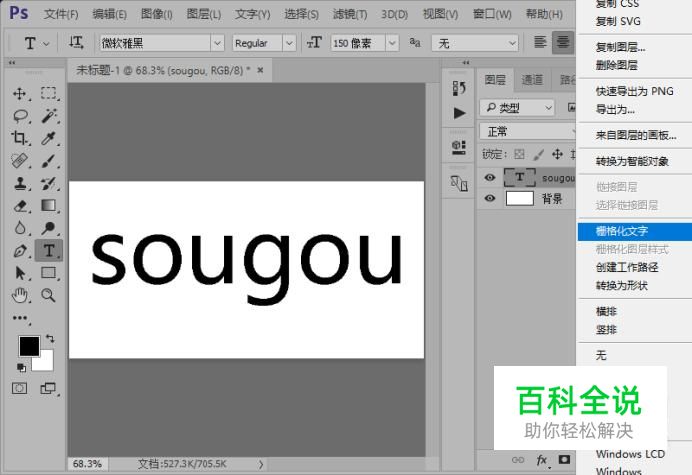Select the Move tool
The width and height of the screenshot is (692, 475).
pyautogui.click(x=19, y=94)
